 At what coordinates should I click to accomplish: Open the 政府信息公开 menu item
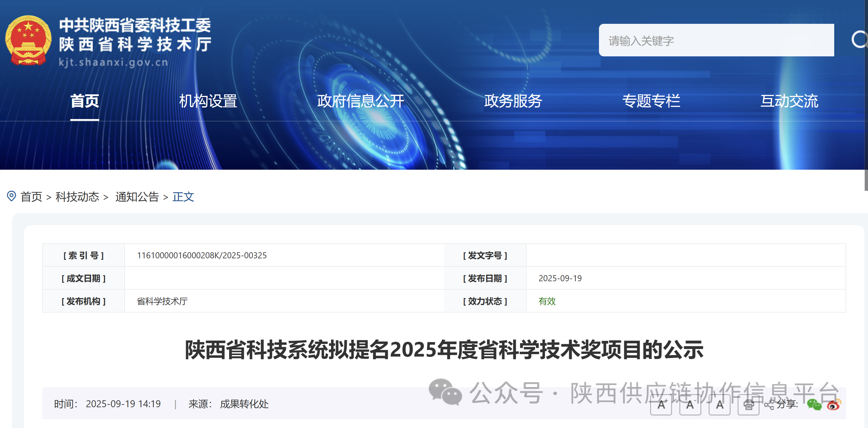click(360, 101)
